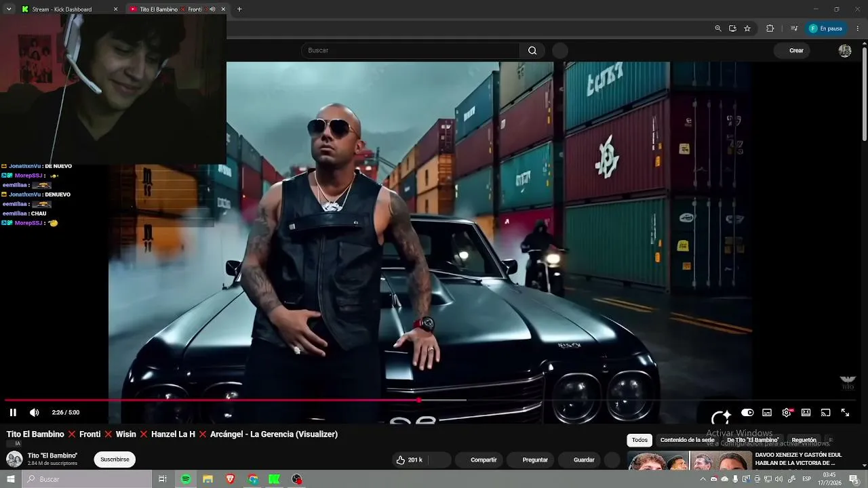Open the system tray volume control

coord(780,479)
